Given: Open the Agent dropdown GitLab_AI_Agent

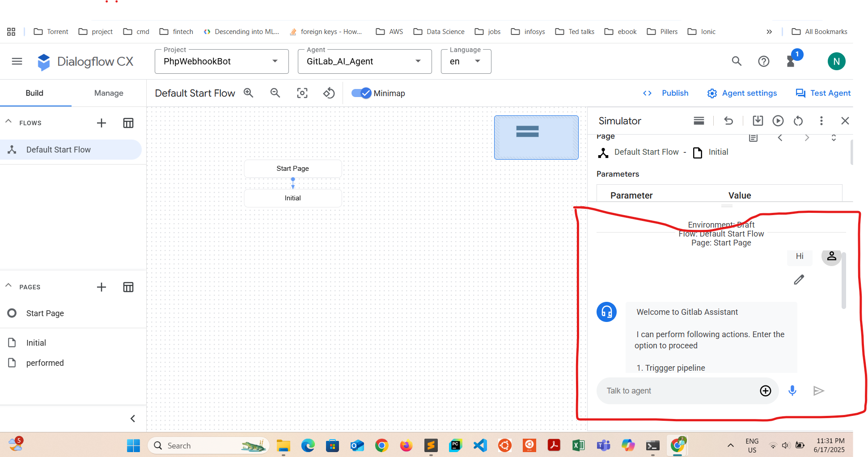Looking at the screenshot, I should (365, 61).
